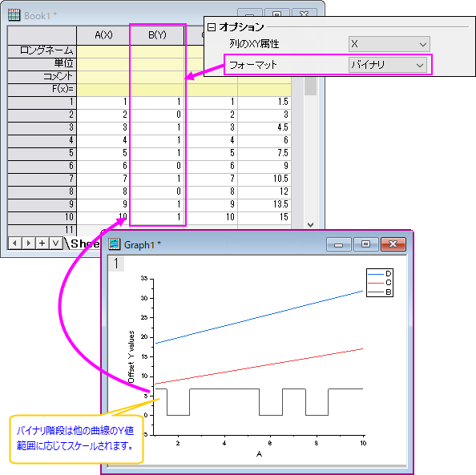The image size is (476, 475).
Task: Select row 5 header in worksheet
Action: pyautogui.click(x=42, y=153)
